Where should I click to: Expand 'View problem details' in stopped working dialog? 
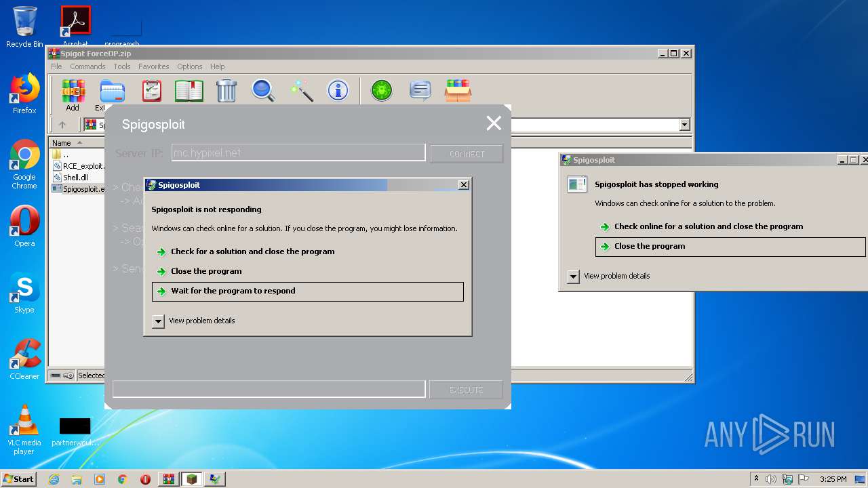point(573,277)
